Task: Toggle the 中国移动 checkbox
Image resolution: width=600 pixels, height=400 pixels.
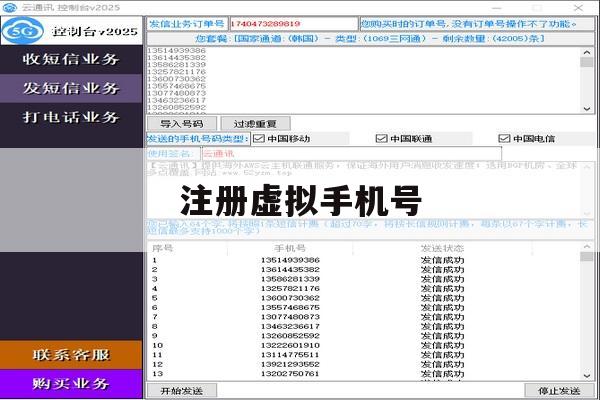Action: pos(259,139)
